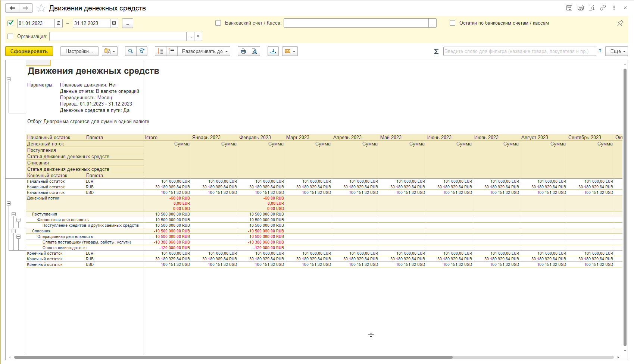Collapse Финансовая деятельность group
This screenshot has width=634, height=364.
click(18, 220)
